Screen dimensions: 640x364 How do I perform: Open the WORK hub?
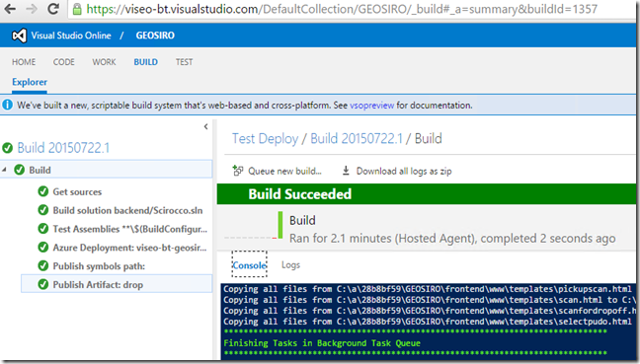[104, 62]
